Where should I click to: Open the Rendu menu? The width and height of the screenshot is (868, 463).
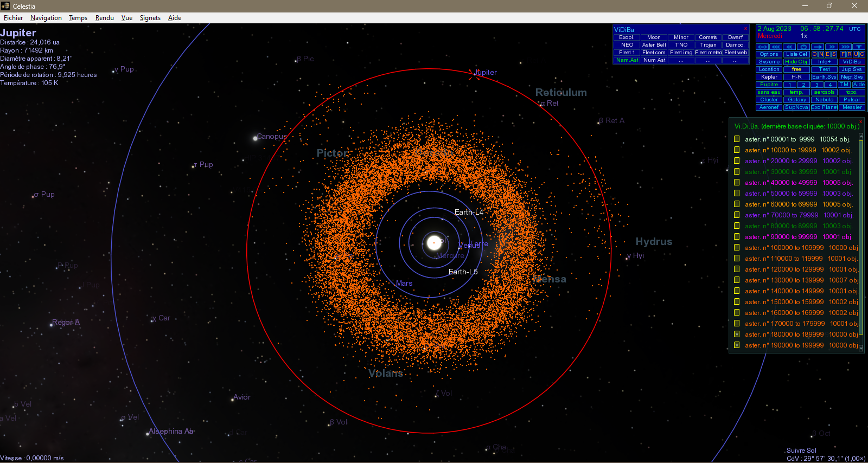pyautogui.click(x=105, y=18)
